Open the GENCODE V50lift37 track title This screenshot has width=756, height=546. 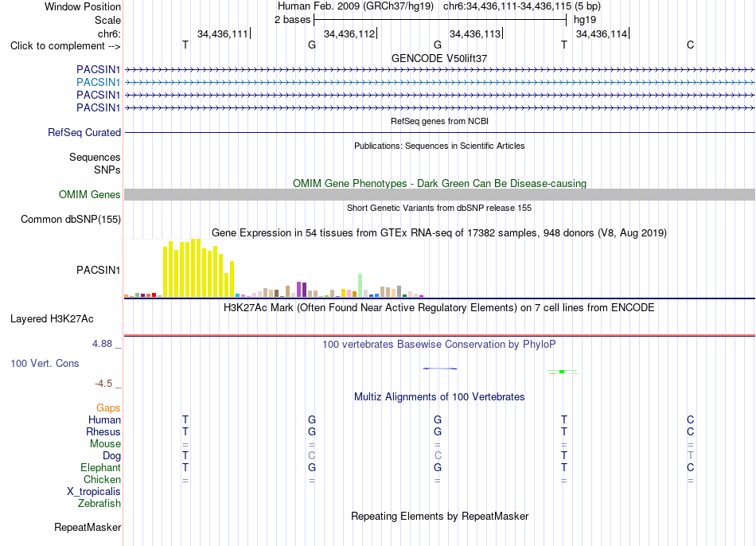pos(439,58)
